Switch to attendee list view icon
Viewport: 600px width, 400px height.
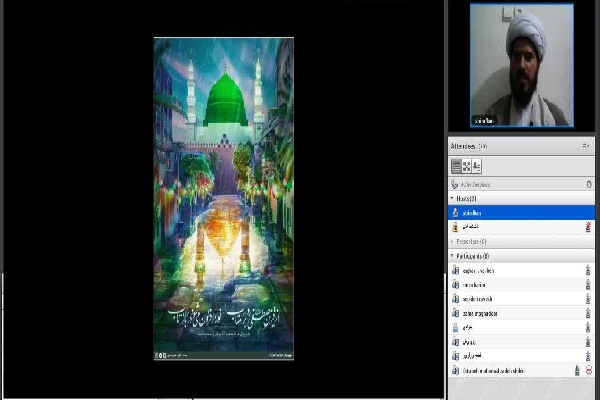[456, 166]
